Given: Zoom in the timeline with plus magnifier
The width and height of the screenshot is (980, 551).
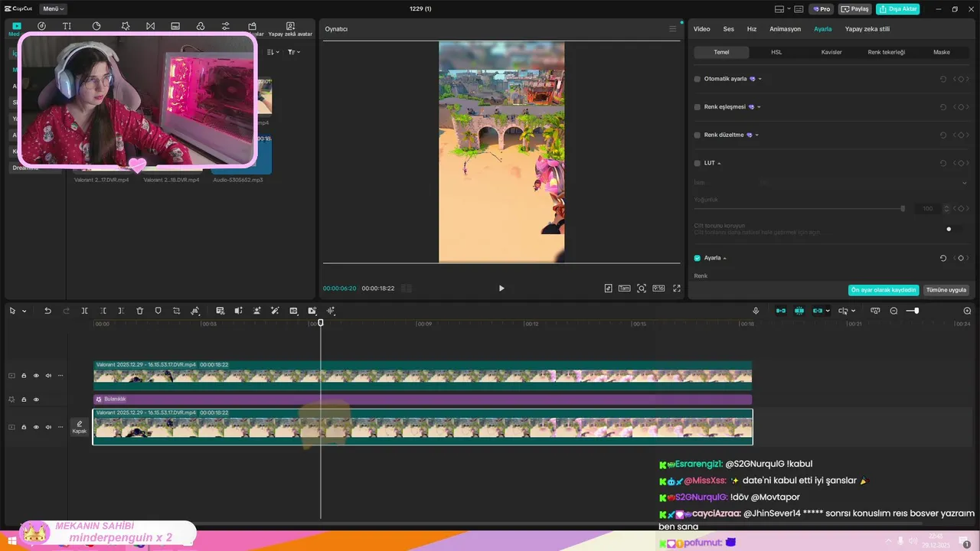Looking at the screenshot, I should [967, 311].
